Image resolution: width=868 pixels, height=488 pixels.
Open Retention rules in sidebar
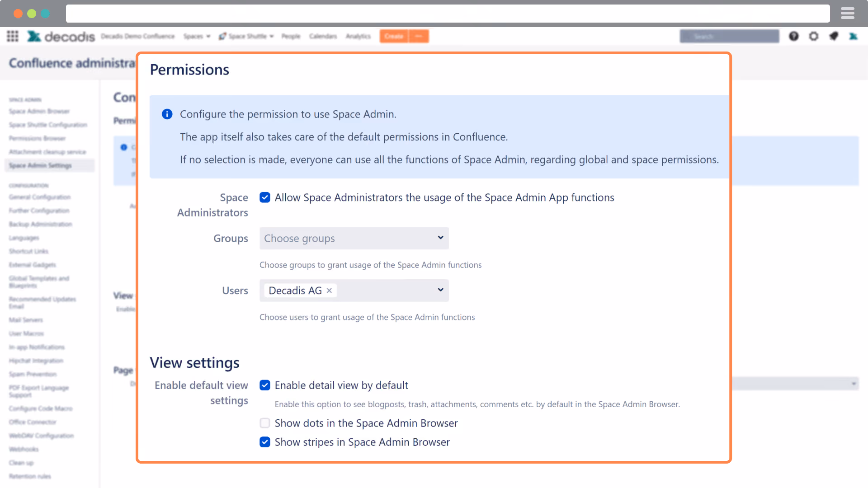(x=30, y=476)
